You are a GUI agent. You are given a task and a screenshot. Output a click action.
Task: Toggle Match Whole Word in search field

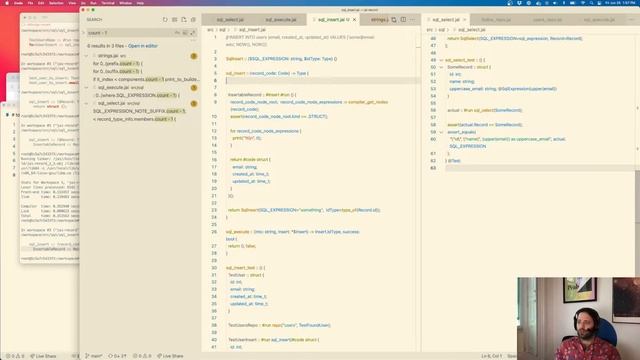[x=185, y=33]
